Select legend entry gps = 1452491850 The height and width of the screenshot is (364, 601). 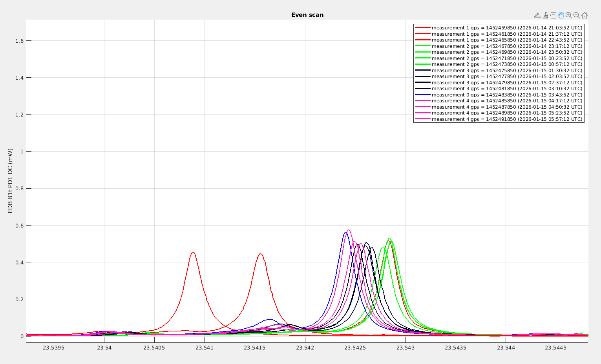click(x=507, y=119)
